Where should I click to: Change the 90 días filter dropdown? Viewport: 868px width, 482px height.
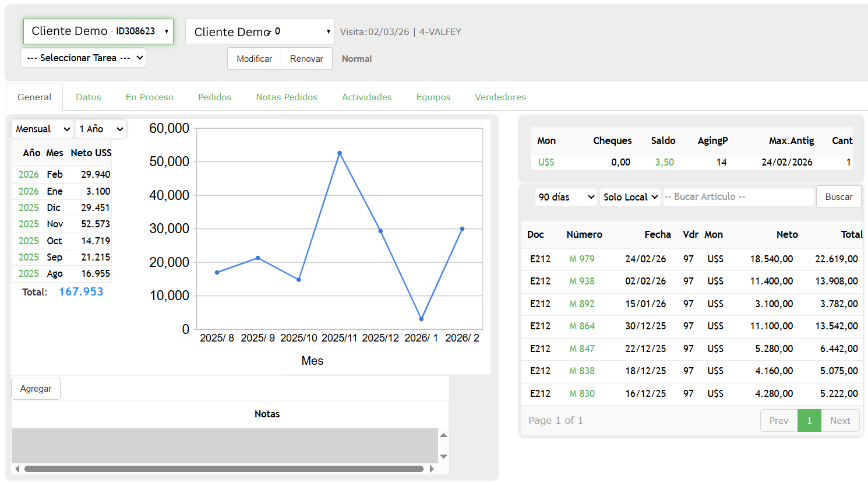[x=565, y=196]
